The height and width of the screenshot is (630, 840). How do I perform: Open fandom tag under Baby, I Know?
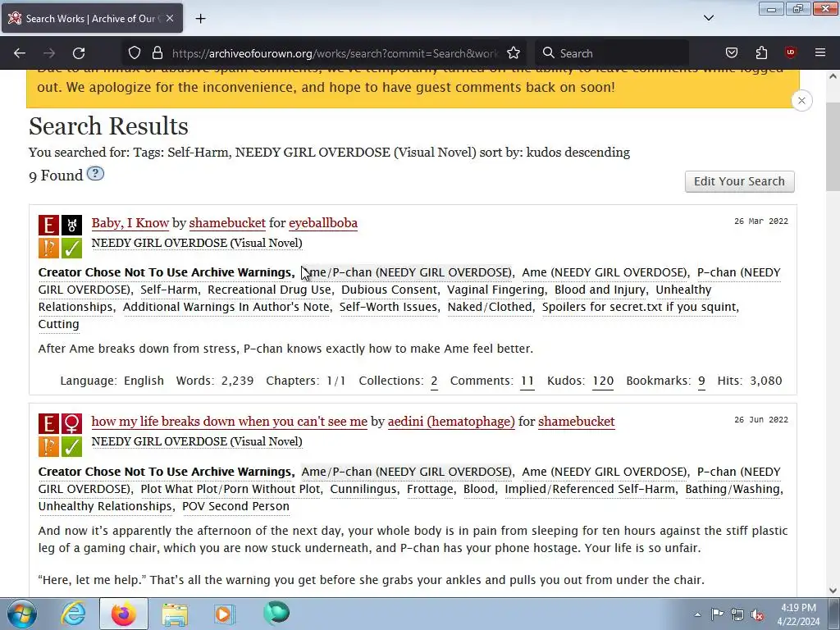click(x=197, y=243)
